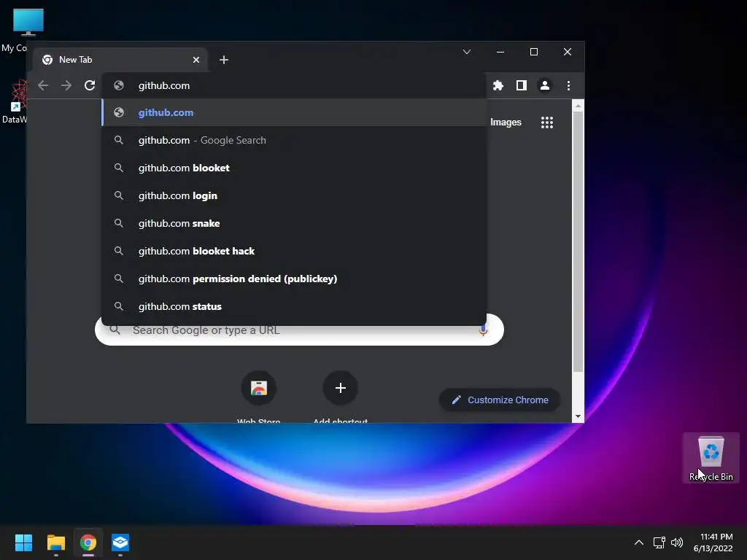Screen dimensions: 747x560
Task: Select 'github.com blooket hack' suggestion
Action: (x=294, y=251)
